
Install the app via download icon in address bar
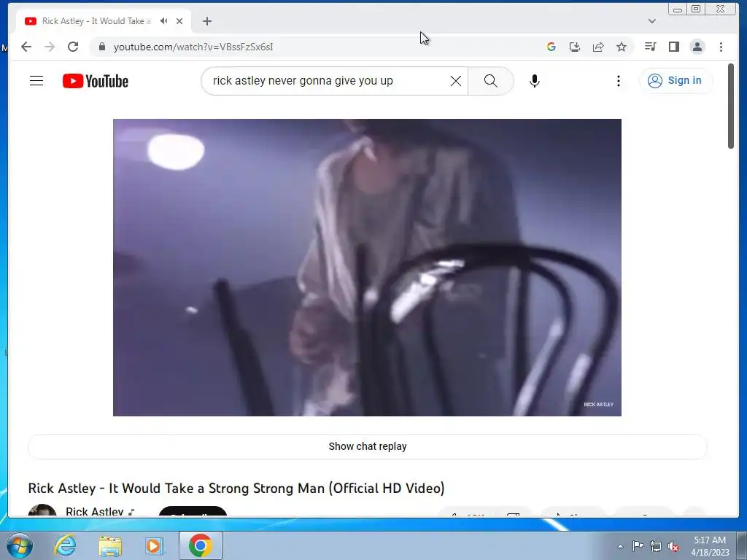tap(575, 47)
